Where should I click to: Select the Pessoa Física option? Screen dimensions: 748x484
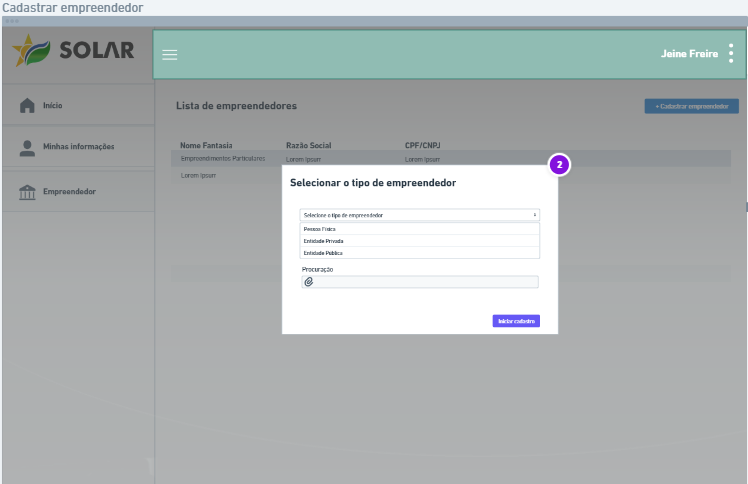[x=419, y=229]
